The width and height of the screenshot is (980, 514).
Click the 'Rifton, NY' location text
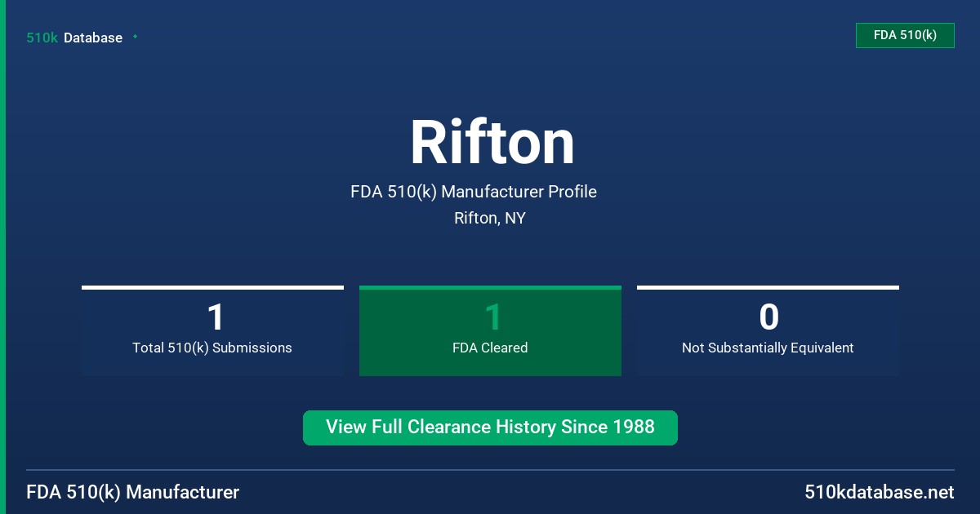pyautogui.click(x=490, y=219)
